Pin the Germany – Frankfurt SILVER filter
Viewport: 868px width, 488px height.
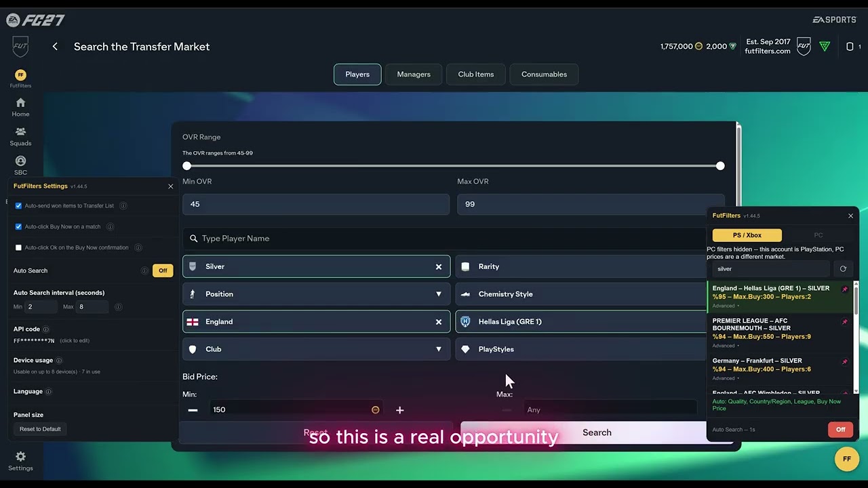[x=844, y=362]
